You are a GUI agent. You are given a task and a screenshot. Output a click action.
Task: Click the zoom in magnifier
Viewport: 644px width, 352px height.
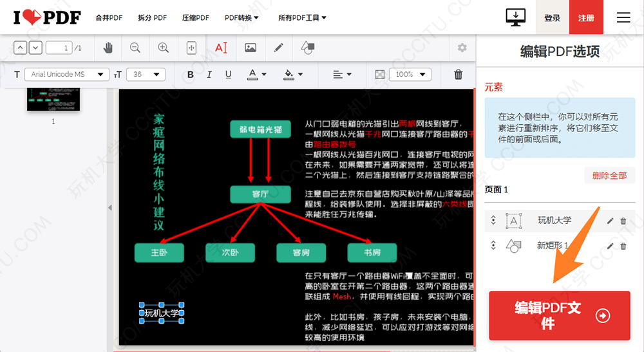[164, 48]
